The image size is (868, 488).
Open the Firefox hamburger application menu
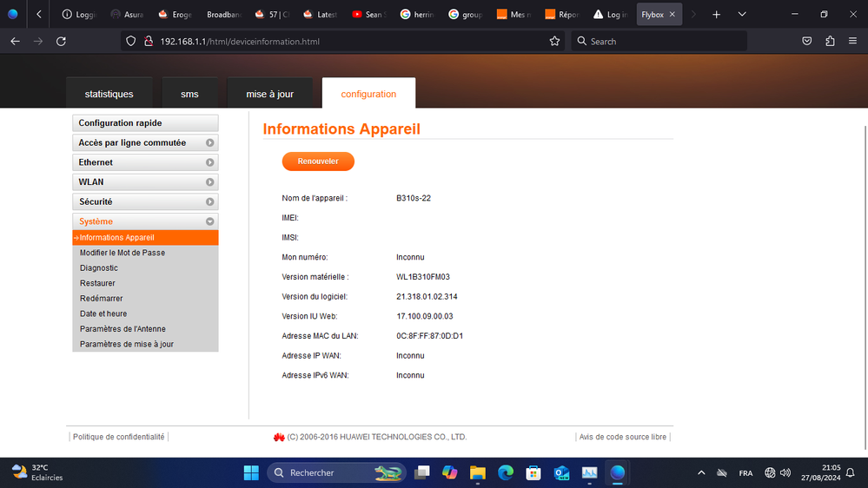(851, 41)
